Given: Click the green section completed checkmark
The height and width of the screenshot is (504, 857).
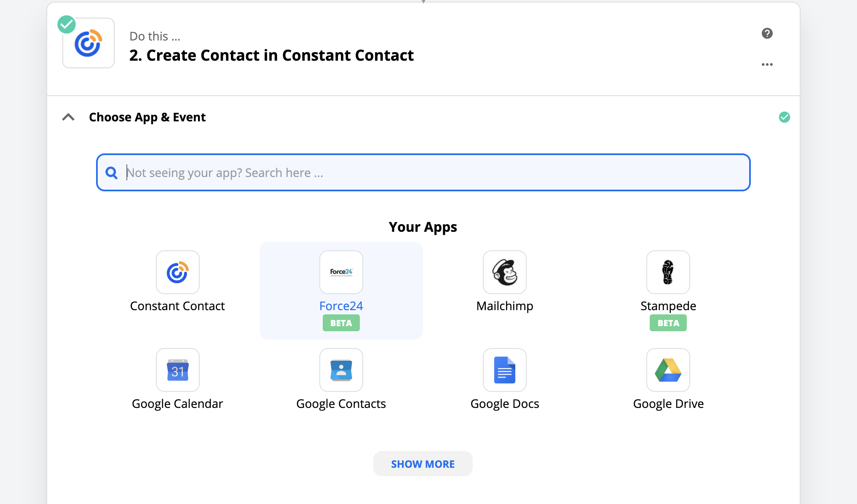Looking at the screenshot, I should 784,117.
